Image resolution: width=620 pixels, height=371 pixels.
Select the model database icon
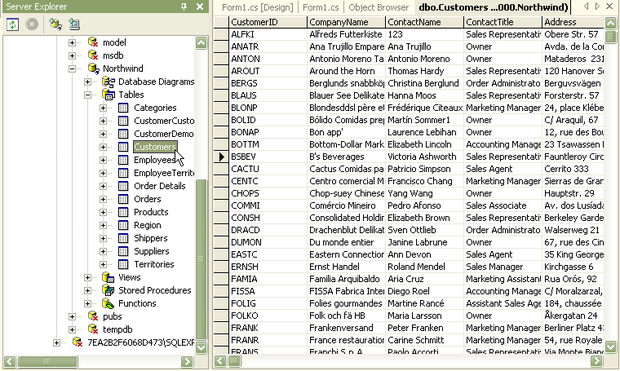93,42
